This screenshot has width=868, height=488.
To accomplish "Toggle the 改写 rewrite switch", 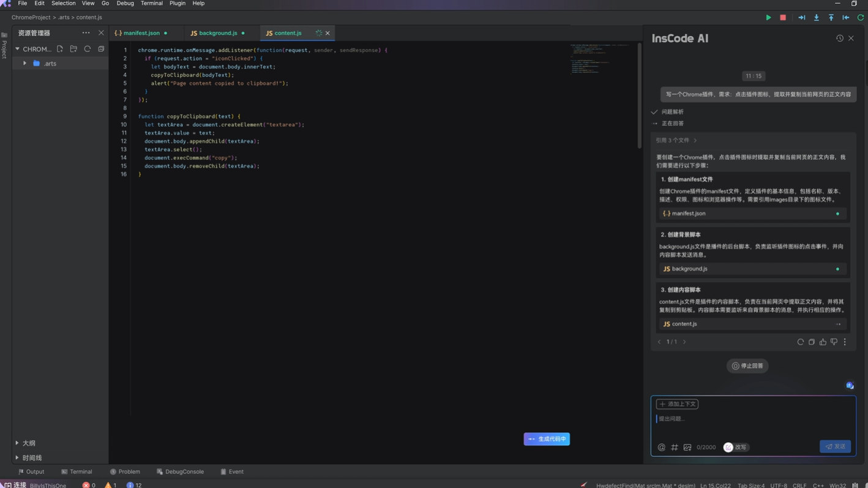I will point(736,448).
